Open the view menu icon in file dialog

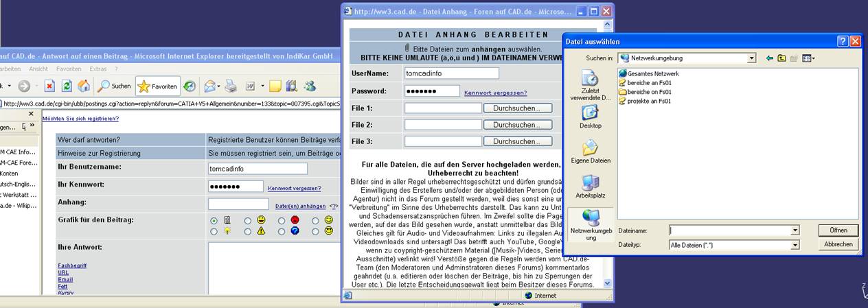[808, 58]
